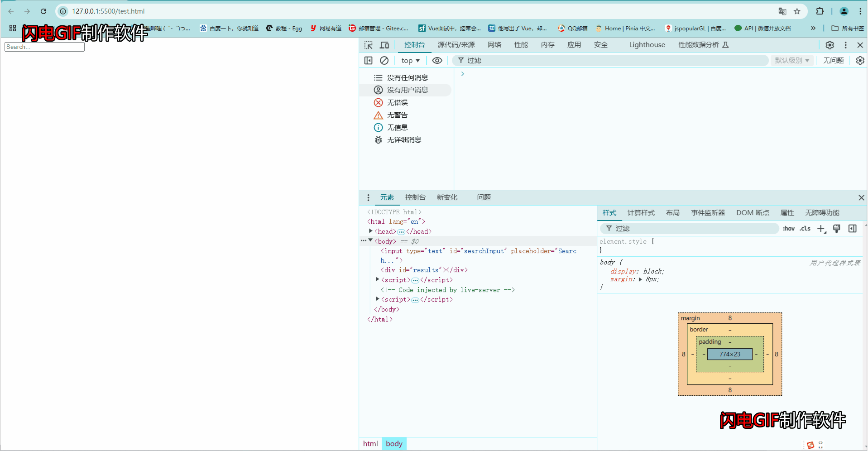Expand the margin shorthand property
This screenshot has width=868, height=451.
[640, 279]
